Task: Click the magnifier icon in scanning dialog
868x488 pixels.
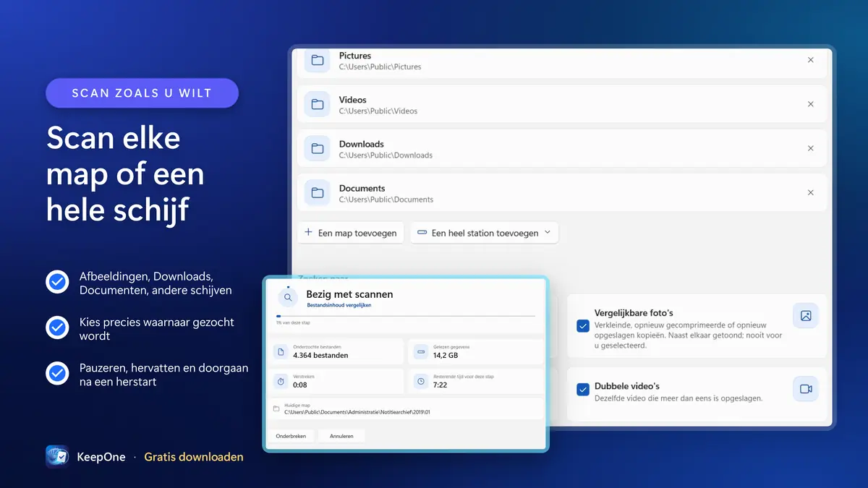Action: tap(288, 297)
